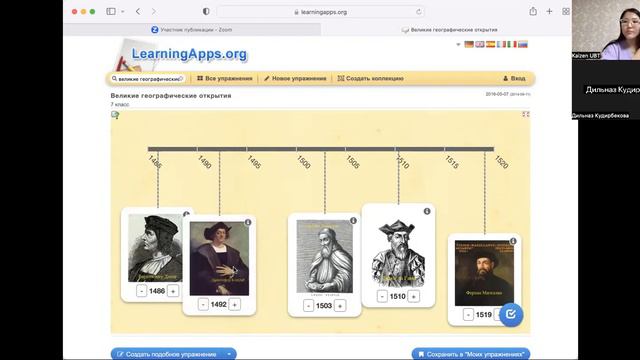This screenshot has height=360, width=640.
Task: Switch language with the German flag
Action: pos(469,44)
